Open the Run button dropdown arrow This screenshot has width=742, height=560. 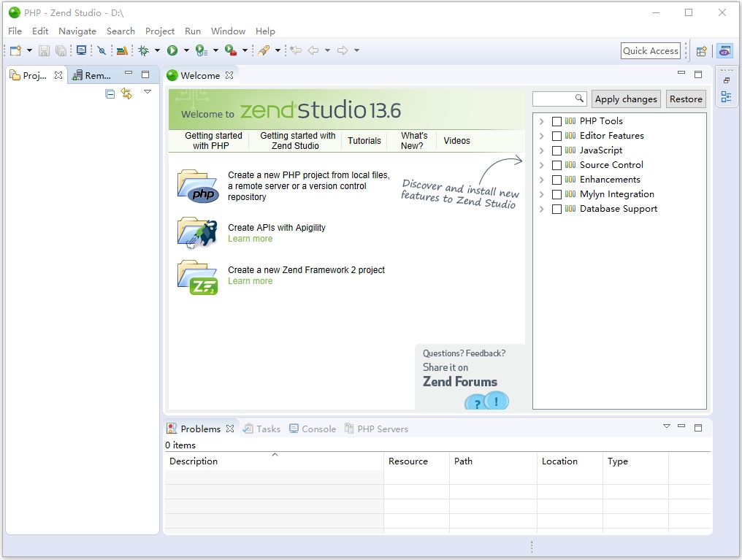pyautogui.click(x=186, y=50)
